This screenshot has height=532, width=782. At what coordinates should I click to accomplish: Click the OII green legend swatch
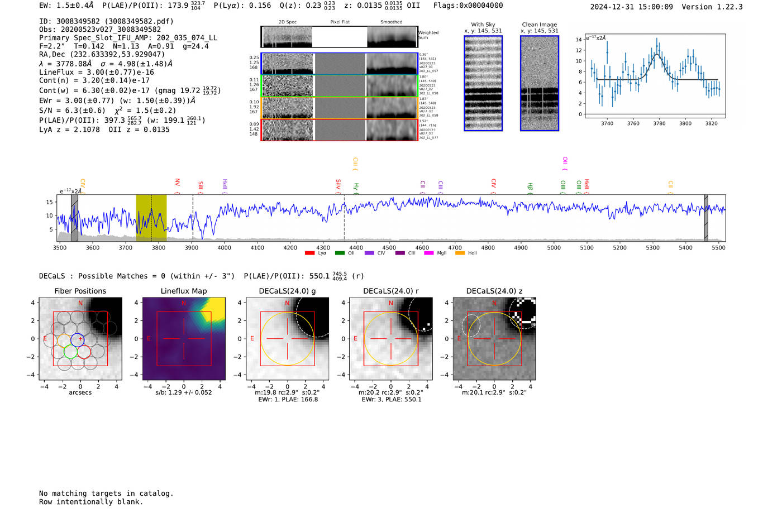tap(340, 253)
